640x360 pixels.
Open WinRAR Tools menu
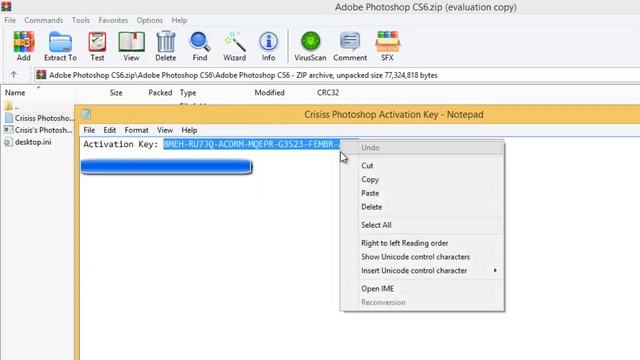click(81, 20)
